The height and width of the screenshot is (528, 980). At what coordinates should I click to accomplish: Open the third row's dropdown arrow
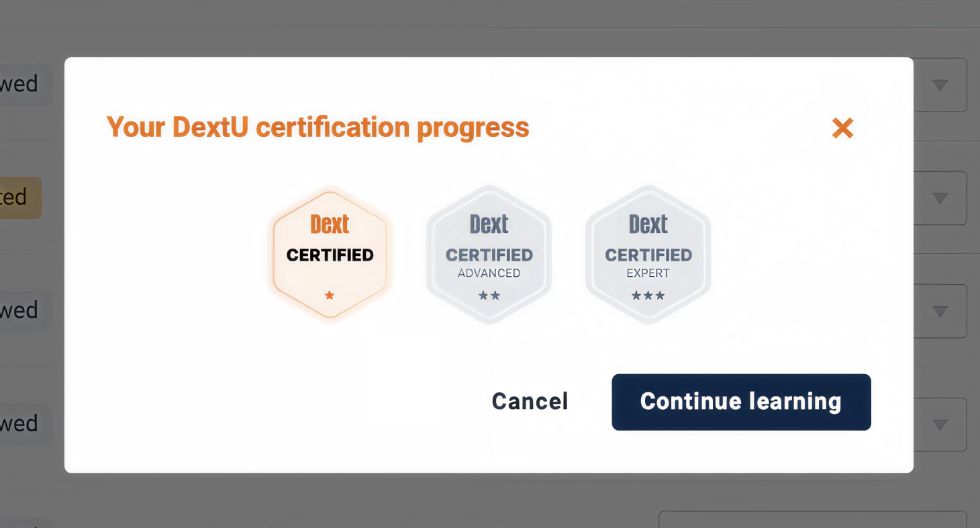940,311
